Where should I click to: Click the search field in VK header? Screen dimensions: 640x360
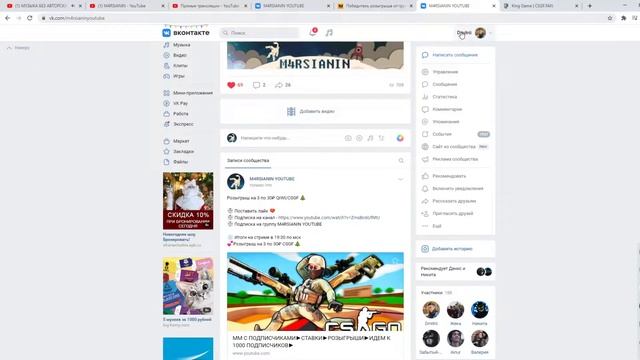[x=260, y=33]
